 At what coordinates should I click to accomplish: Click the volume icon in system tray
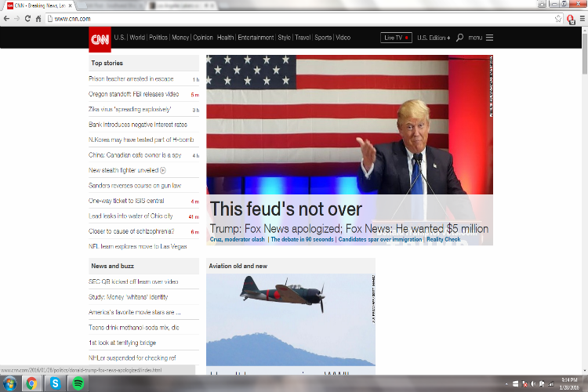533,383
